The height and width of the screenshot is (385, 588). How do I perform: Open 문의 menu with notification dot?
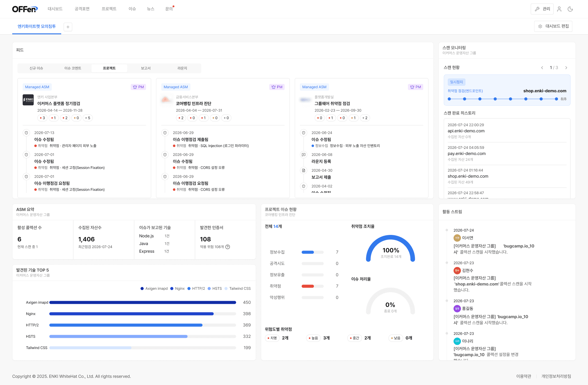point(169,9)
